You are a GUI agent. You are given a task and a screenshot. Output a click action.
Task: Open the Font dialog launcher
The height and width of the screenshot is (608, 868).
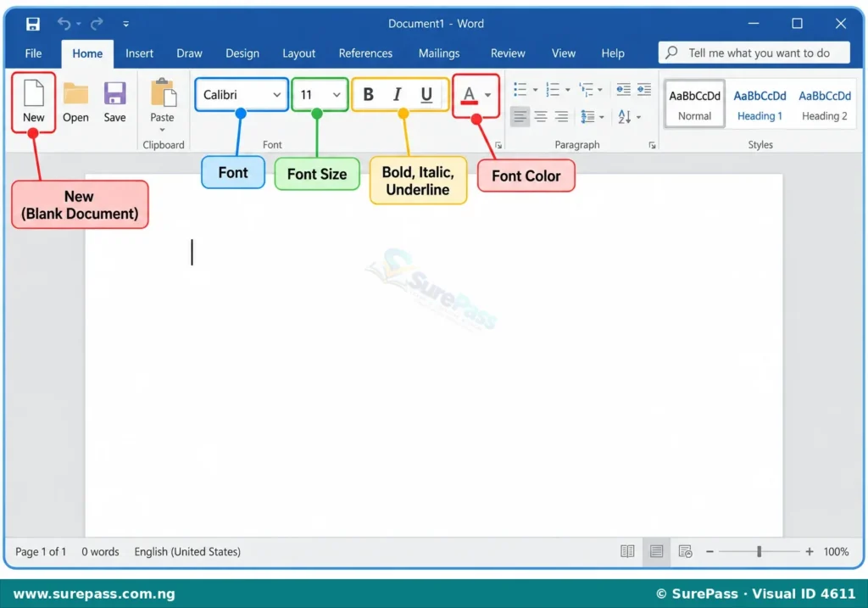point(498,145)
